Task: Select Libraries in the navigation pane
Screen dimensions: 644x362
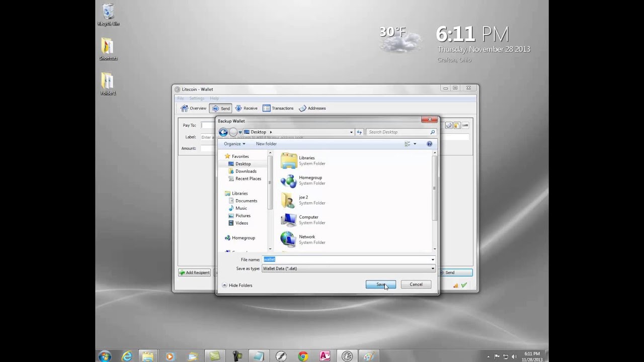Action: 236,193
